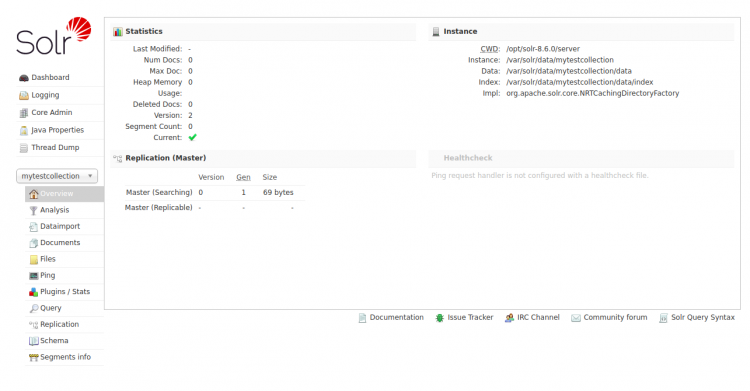Click the green Current checkmark
This screenshot has width=750, height=391.
pyautogui.click(x=192, y=138)
